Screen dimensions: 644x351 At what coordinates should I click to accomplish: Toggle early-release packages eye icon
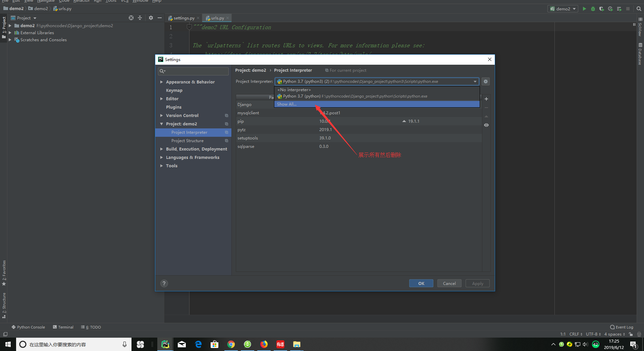click(486, 125)
